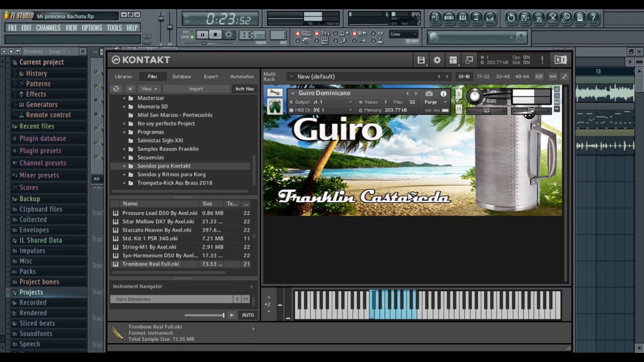Image resolution: width=644 pixels, height=362 pixels.
Task: Click FL Studio audio editor scissors icon
Action: click(552, 18)
